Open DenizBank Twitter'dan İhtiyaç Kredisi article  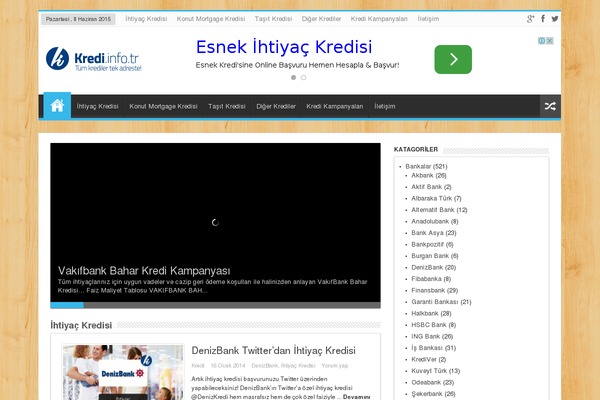click(273, 351)
